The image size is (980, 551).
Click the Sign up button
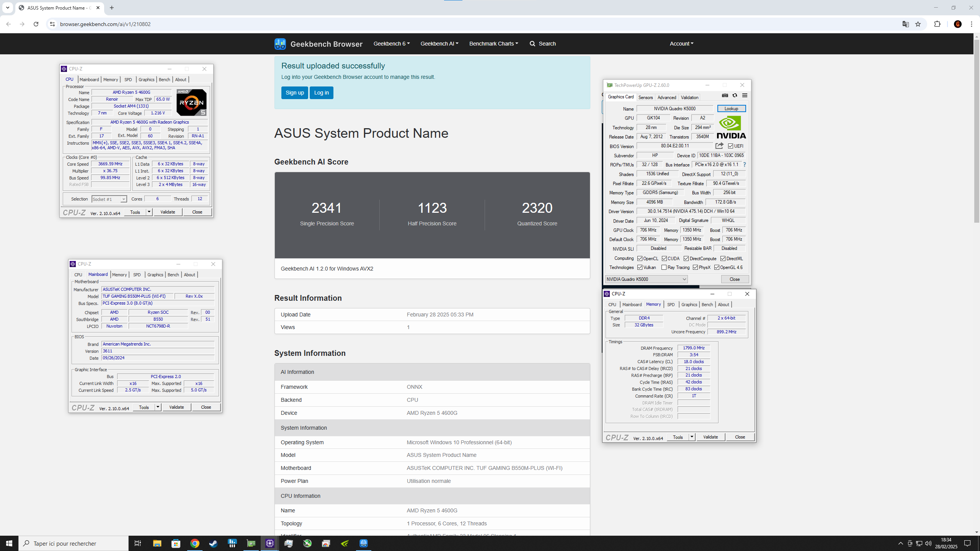[x=294, y=93]
